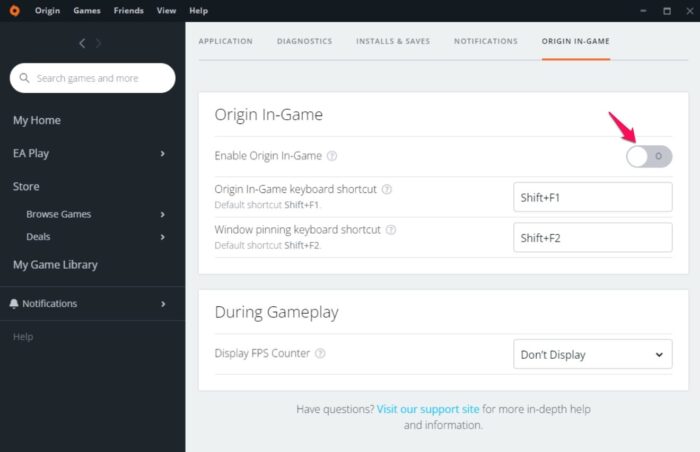Open the Display FPS Counter dropdown
The height and width of the screenshot is (452, 700).
tap(592, 354)
